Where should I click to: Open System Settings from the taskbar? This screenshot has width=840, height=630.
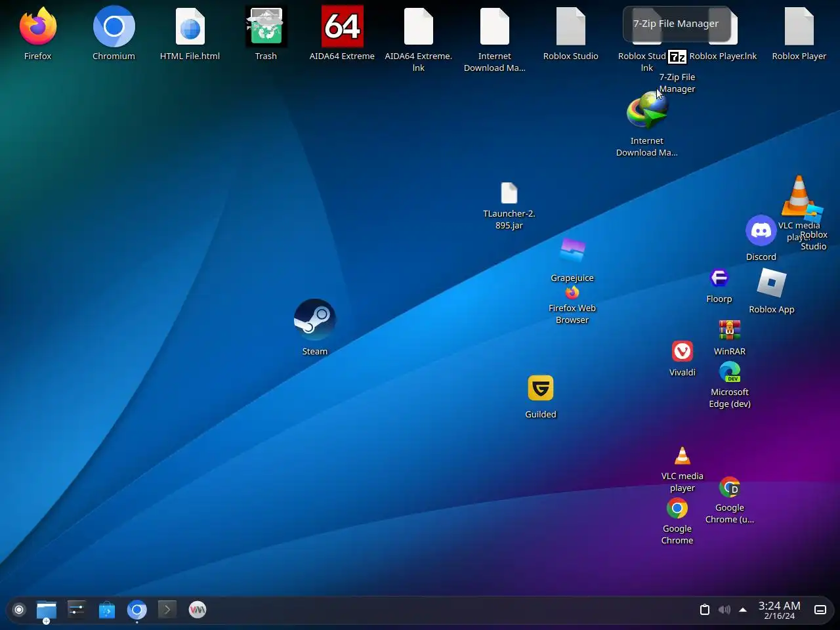(x=76, y=610)
